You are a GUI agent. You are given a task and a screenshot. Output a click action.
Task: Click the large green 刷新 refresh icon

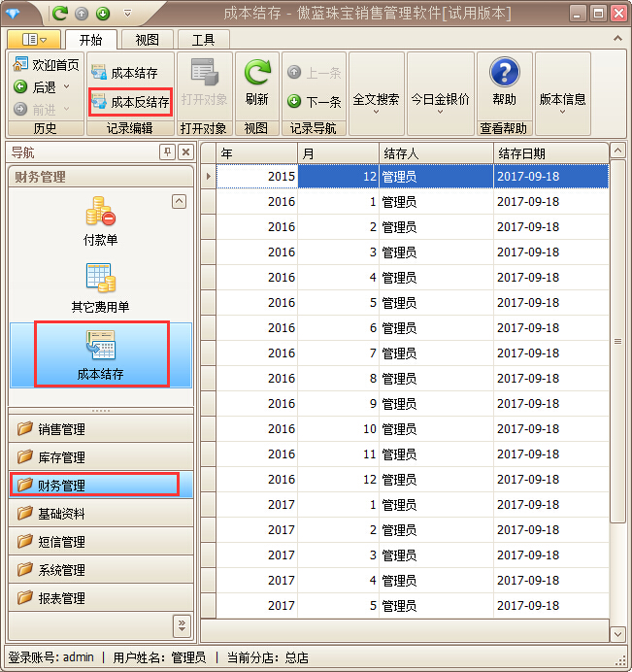coord(256,73)
